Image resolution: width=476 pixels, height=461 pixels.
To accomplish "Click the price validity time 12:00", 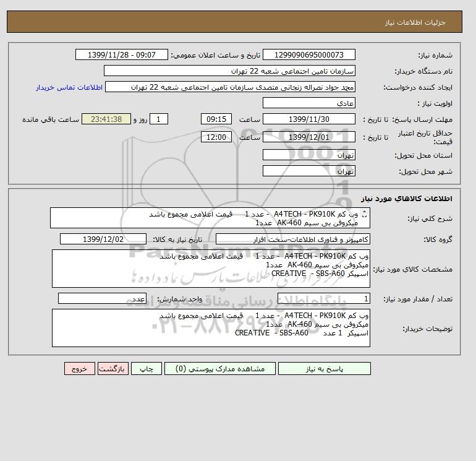I will click(216, 137).
